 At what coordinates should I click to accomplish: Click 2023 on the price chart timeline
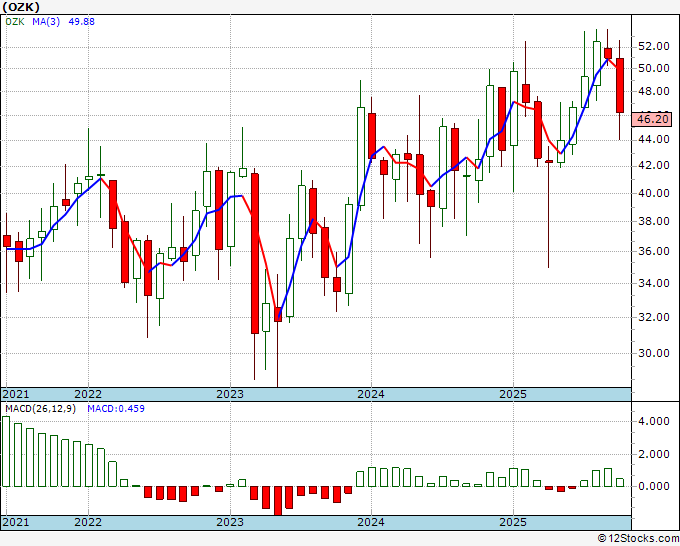(x=230, y=394)
